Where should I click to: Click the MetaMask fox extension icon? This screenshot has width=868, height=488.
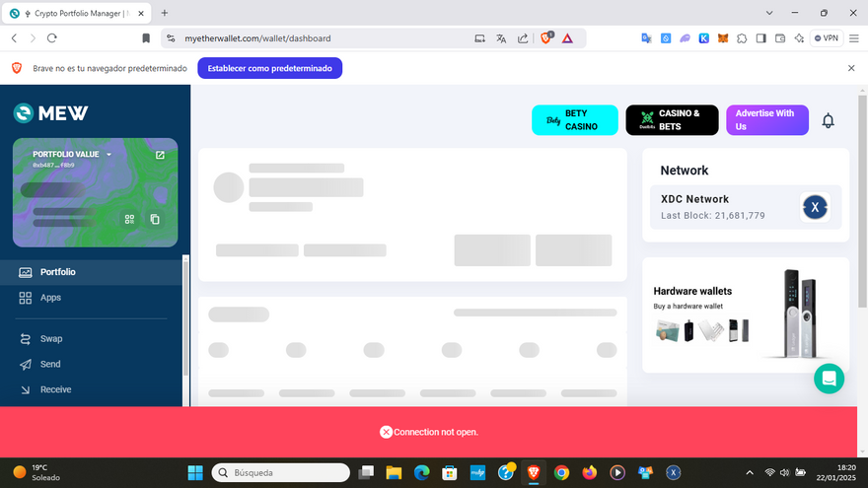pyautogui.click(x=724, y=38)
